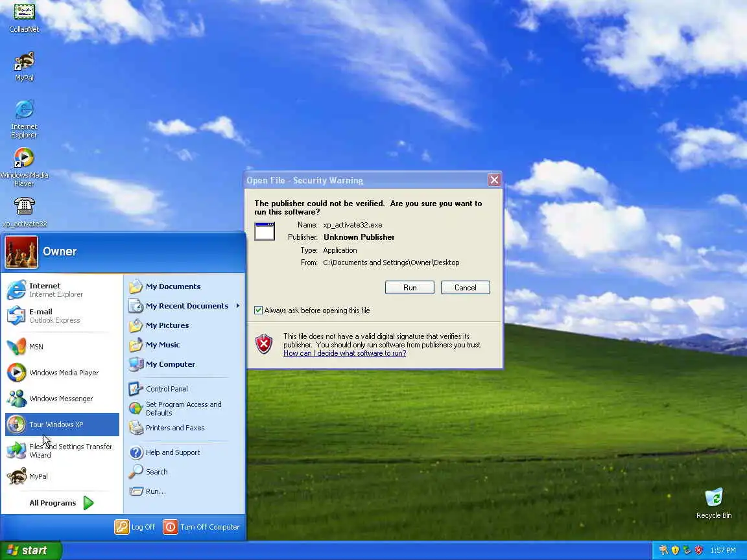Open the CollabNet desktop icon
The width and height of the screenshot is (747, 560).
tap(24, 17)
